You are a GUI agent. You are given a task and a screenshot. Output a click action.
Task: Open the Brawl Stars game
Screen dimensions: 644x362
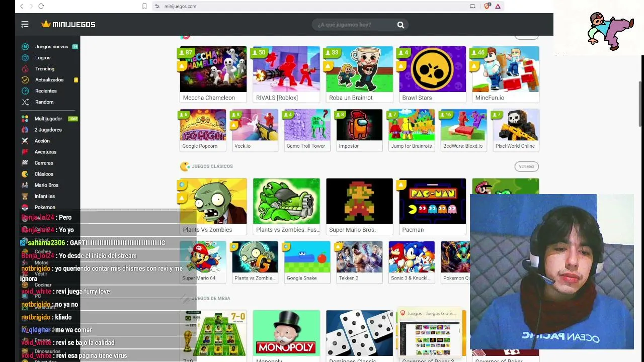point(433,74)
